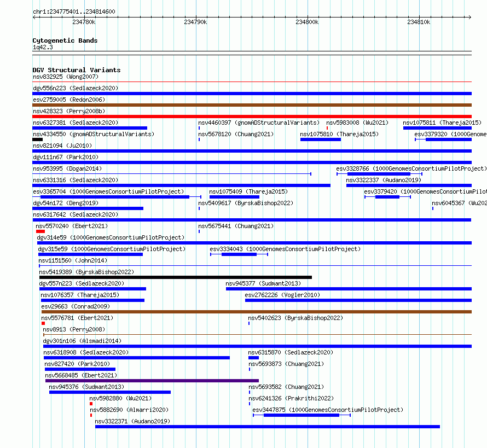Screen dimensions: 487x448
Task: Click the nsv6315870 (Sedlazeck2020) blue bar
Action: point(253,358)
